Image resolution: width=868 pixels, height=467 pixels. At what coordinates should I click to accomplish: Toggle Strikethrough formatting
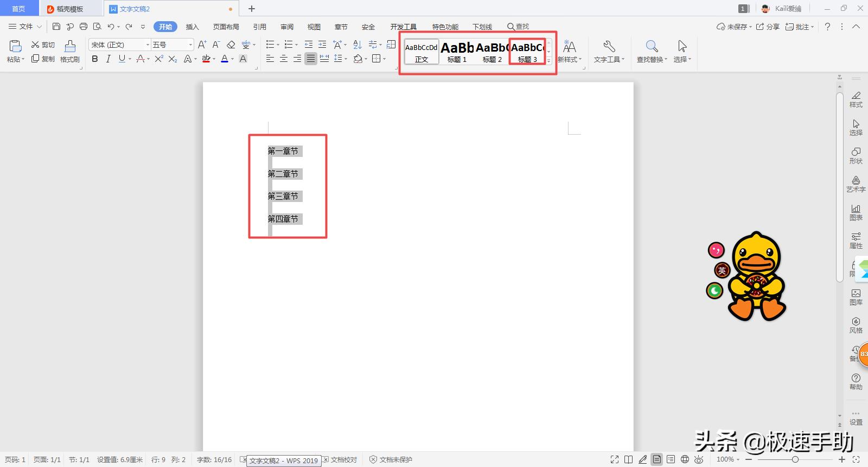coord(141,59)
